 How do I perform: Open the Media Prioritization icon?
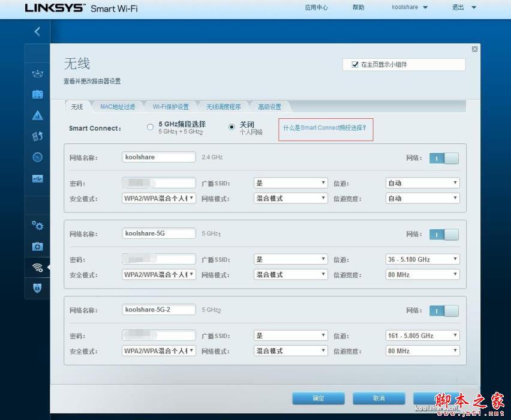(x=37, y=136)
